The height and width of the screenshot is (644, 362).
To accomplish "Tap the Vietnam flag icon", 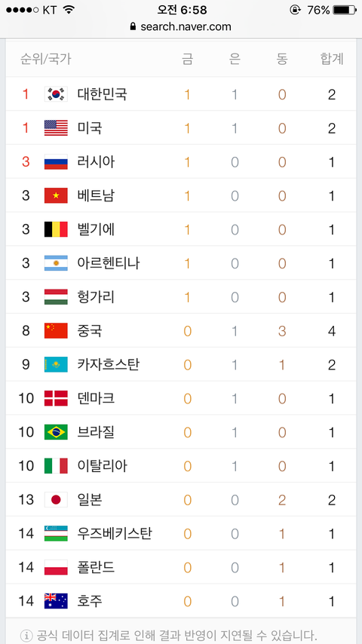I will coord(56,195).
